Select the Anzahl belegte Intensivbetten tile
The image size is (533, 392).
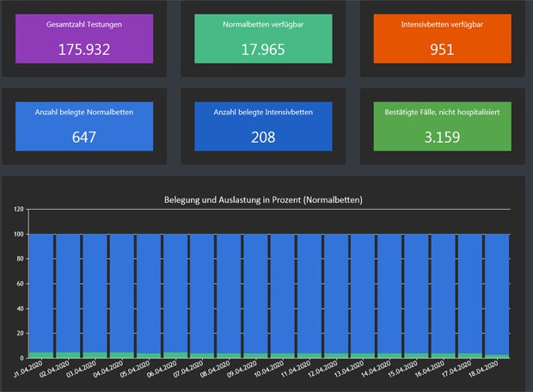(x=261, y=126)
